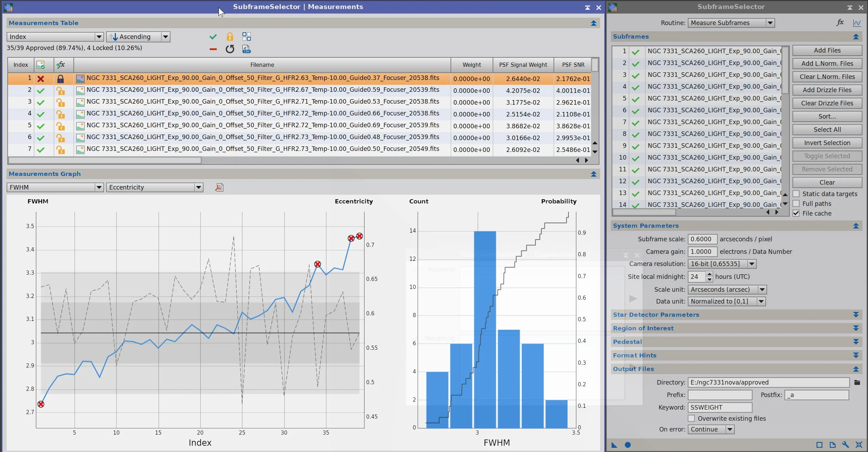Open expressions editor fx icon

pyautogui.click(x=840, y=23)
